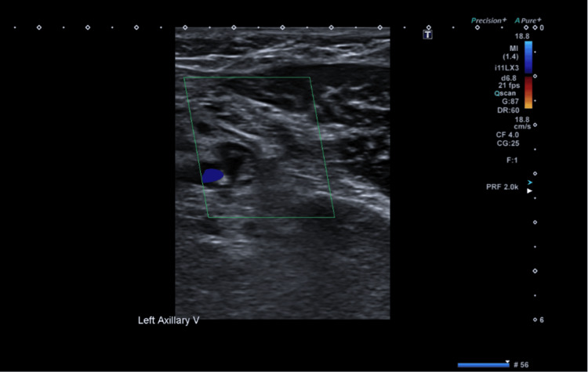The height and width of the screenshot is (372, 588).
Task: Click the Precision+ indicator
Action: (x=488, y=20)
